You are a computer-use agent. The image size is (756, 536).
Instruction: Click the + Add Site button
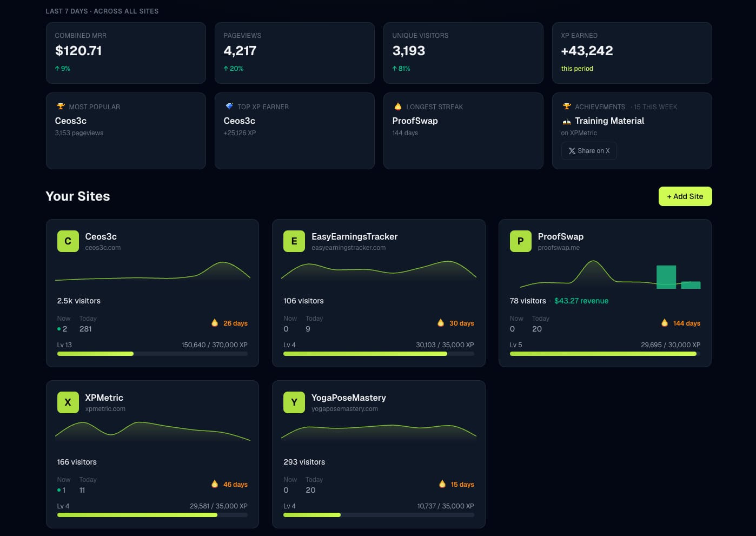click(x=685, y=196)
